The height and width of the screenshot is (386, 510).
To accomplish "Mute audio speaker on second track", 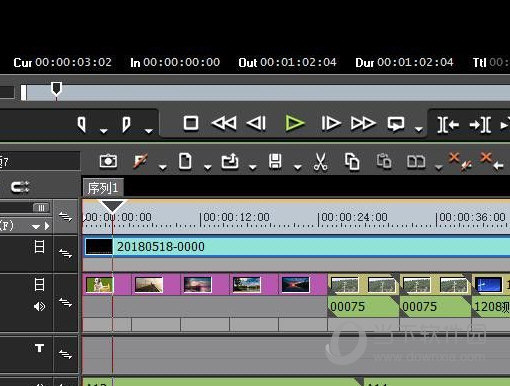I will tap(39, 306).
